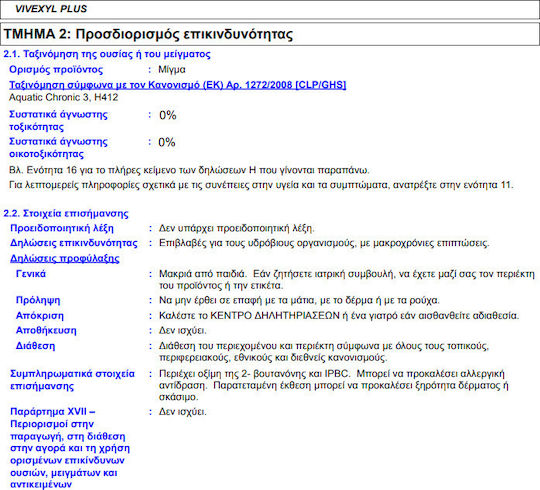Click the Παράρτημα XVII restrictions label
Screen dimensions: 540x490
[70, 448]
